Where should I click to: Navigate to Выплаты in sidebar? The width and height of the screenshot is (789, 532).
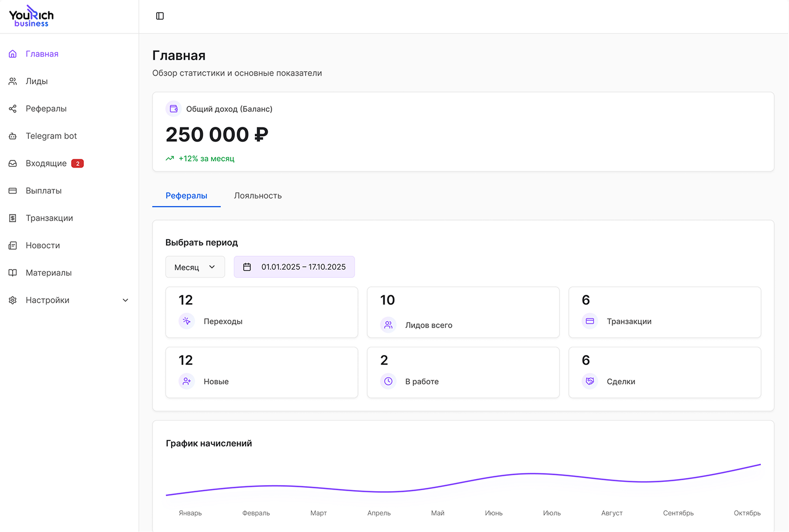pos(44,191)
